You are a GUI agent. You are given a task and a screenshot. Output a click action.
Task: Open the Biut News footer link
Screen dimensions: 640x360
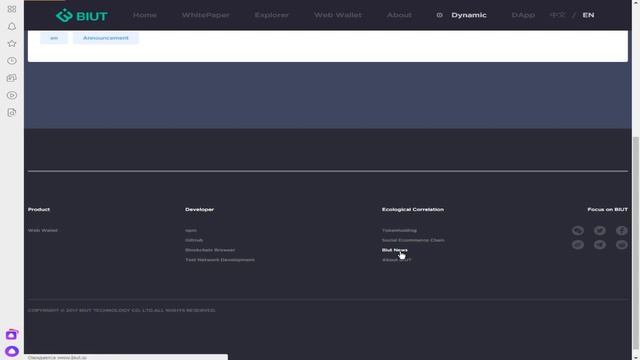click(395, 250)
